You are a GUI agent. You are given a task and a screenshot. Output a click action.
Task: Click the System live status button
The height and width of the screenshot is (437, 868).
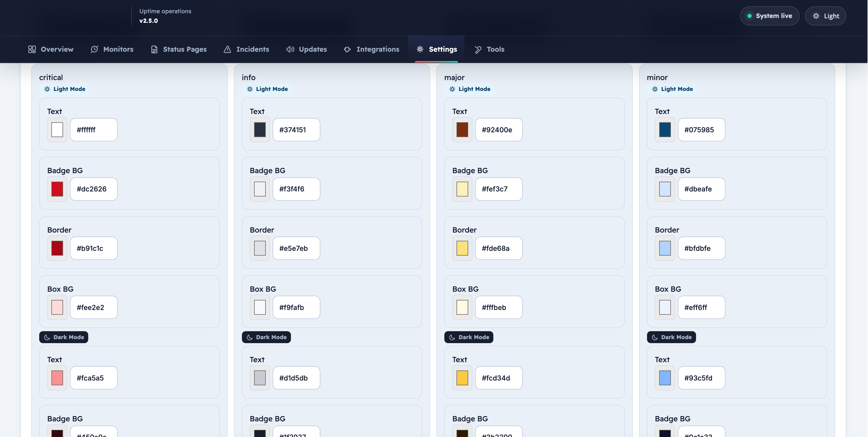pyautogui.click(x=769, y=16)
